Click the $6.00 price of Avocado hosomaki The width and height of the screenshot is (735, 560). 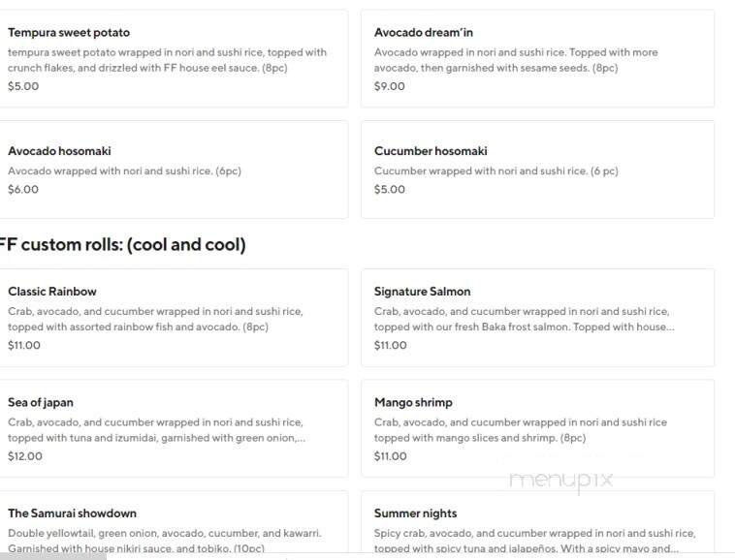[x=23, y=189]
